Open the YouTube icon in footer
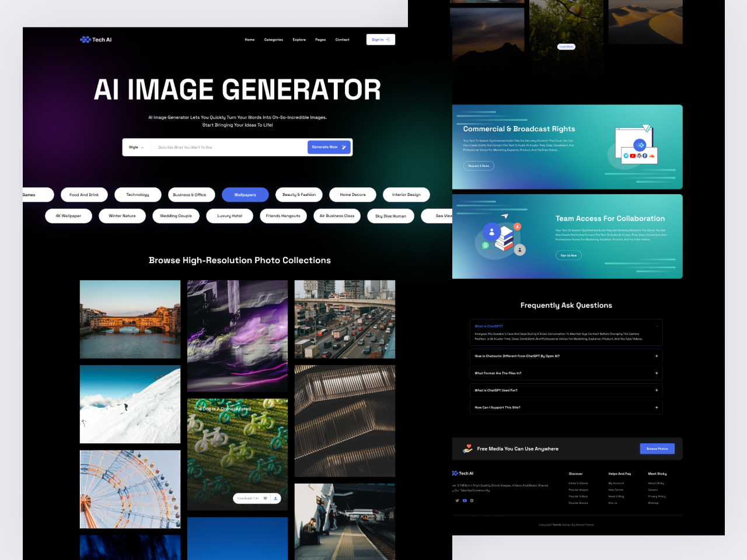The height and width of the screenshot is (560, 747). 465,501
